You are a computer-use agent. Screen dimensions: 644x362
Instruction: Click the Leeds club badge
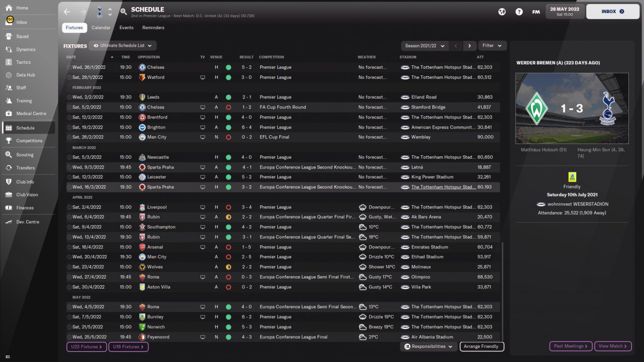coord(142,97)
